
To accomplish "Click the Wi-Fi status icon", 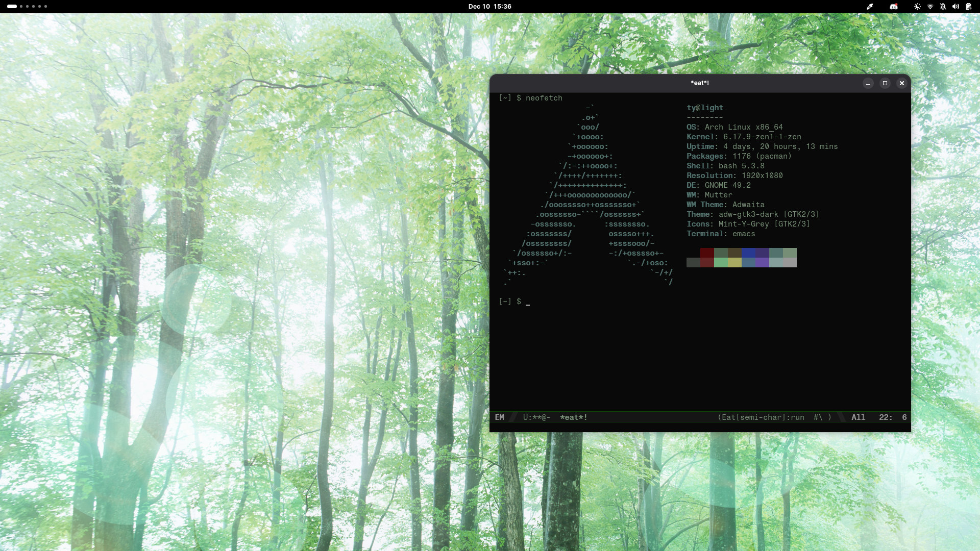I will [930, 7].
